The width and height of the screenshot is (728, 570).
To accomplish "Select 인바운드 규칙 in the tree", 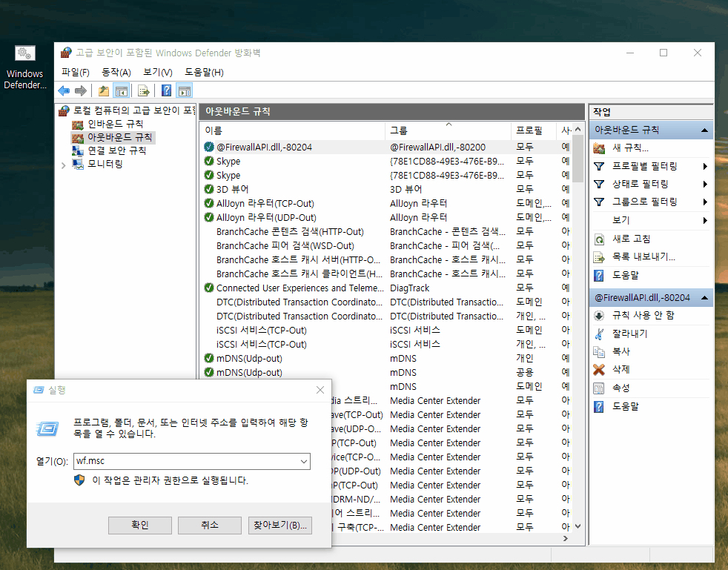I will click(115, 124).
